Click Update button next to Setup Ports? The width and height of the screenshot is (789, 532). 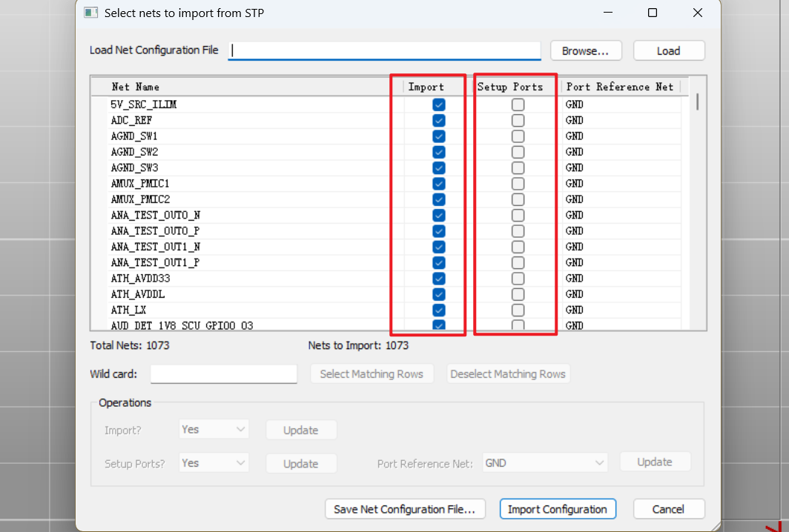pyautogui.click(x=301, y=464)
